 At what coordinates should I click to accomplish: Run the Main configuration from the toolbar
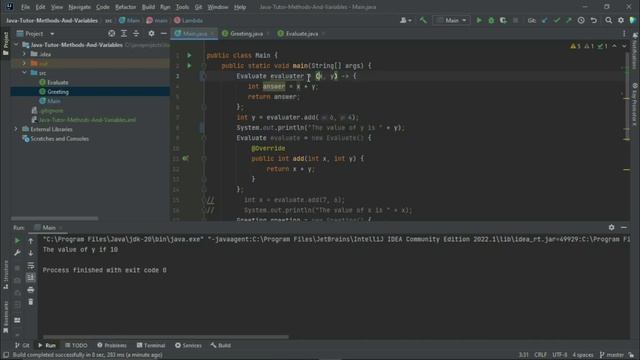coord(479,20)
